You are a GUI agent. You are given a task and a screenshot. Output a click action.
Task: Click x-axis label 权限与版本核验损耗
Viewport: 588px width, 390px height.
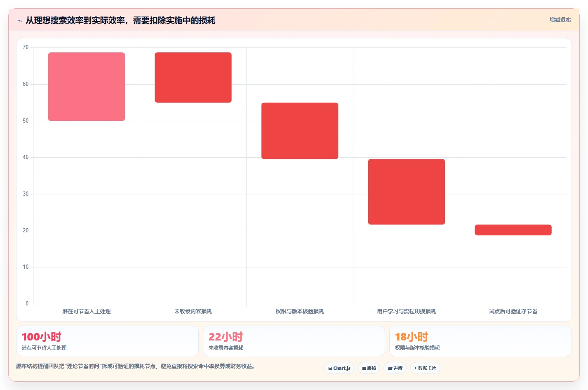pos(300,311)
